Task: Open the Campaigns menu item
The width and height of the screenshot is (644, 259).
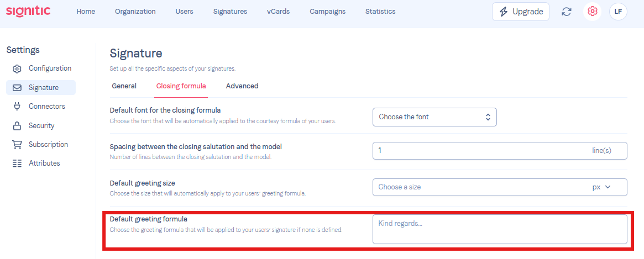Action: [x=327, y=12]
